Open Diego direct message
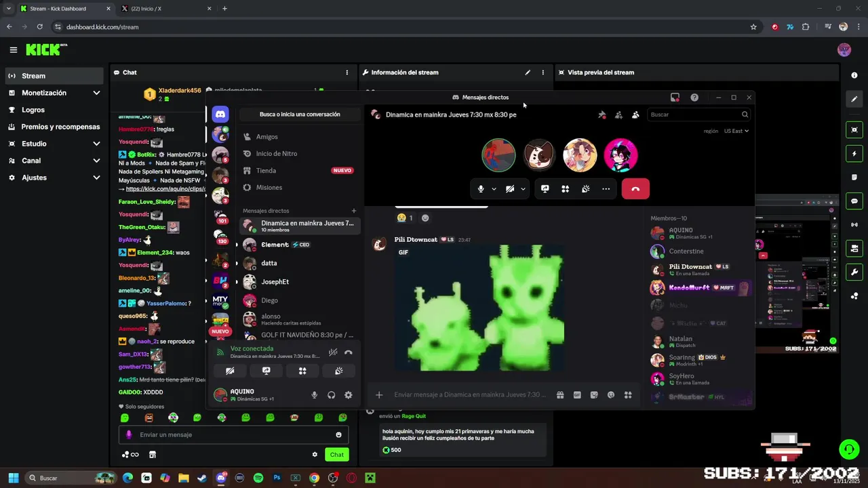 [x=299, y=300]
